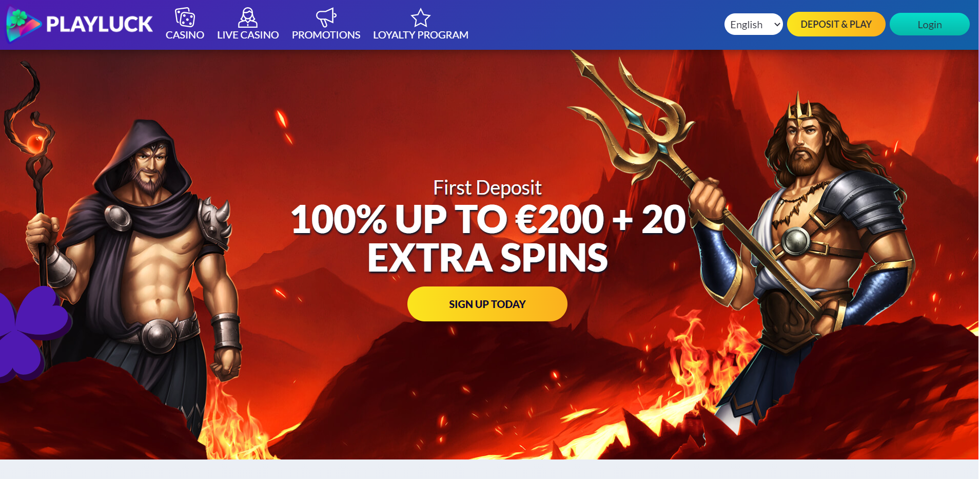Open the LOYALTY PROGRAM menu label
The width and height of the screenshot is (980, 479).
pos(421,35)
